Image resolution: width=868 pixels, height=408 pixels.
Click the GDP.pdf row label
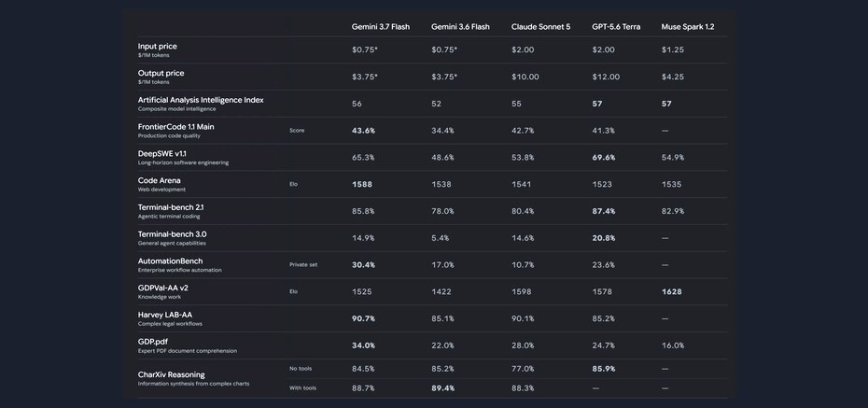[153, 342]
